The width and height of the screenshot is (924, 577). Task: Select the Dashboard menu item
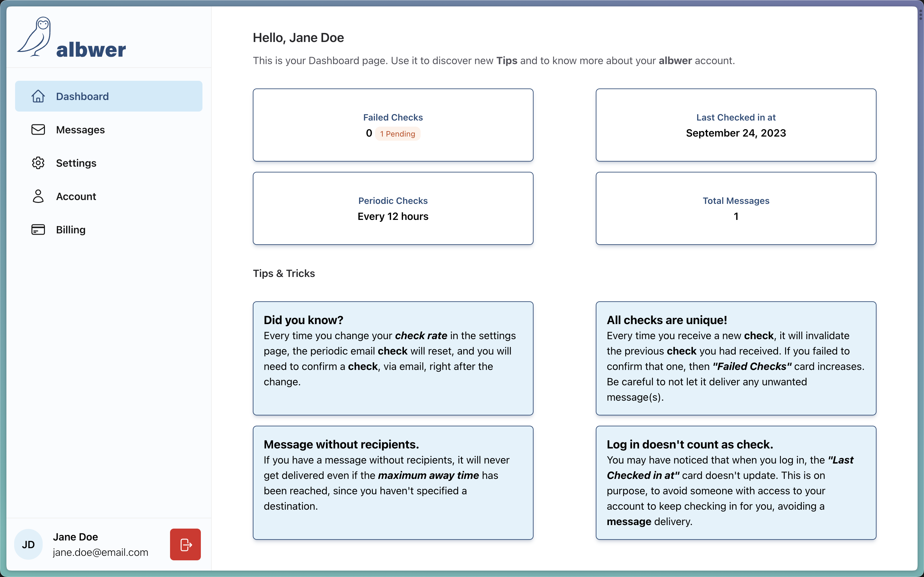coord(82,96)
